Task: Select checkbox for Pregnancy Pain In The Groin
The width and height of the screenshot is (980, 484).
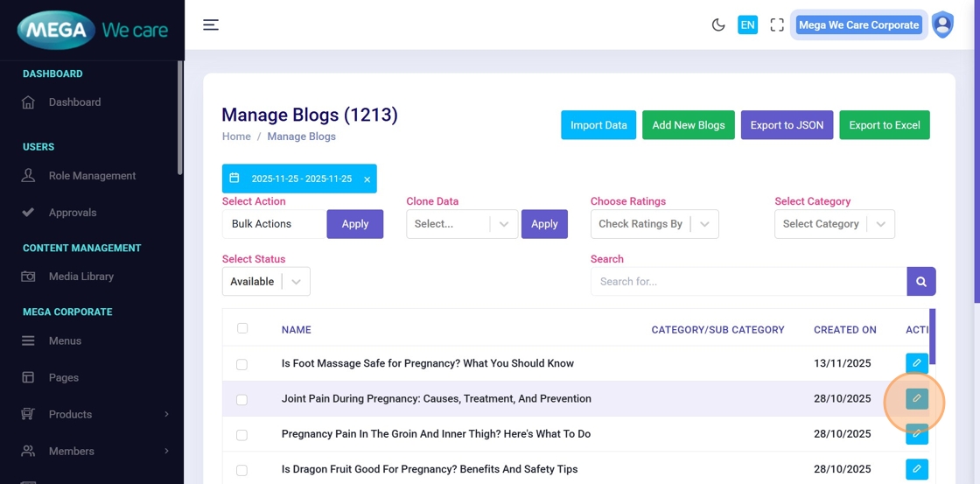Action: tap(241, 435)
